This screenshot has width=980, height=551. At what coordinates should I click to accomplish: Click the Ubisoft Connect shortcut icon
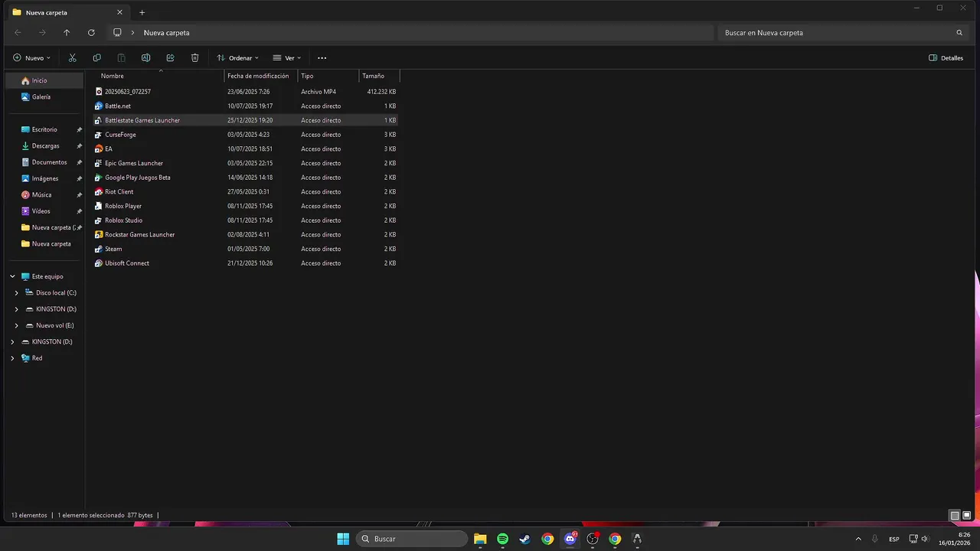pos(99,263)
